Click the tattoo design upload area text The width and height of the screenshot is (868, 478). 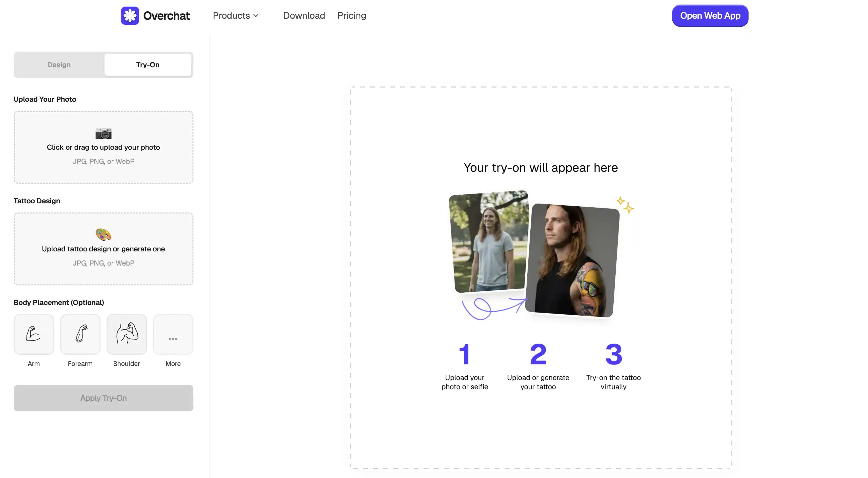click(x=104, y=249)
